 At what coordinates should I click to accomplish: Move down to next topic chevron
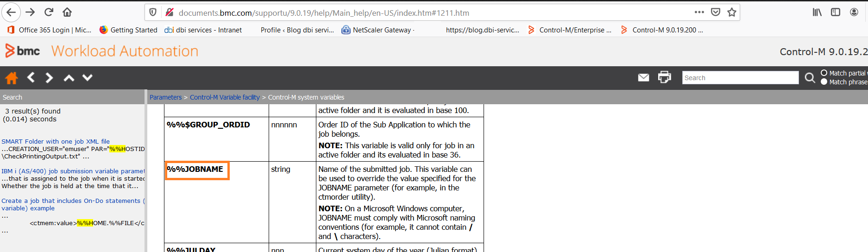[88, 77]
